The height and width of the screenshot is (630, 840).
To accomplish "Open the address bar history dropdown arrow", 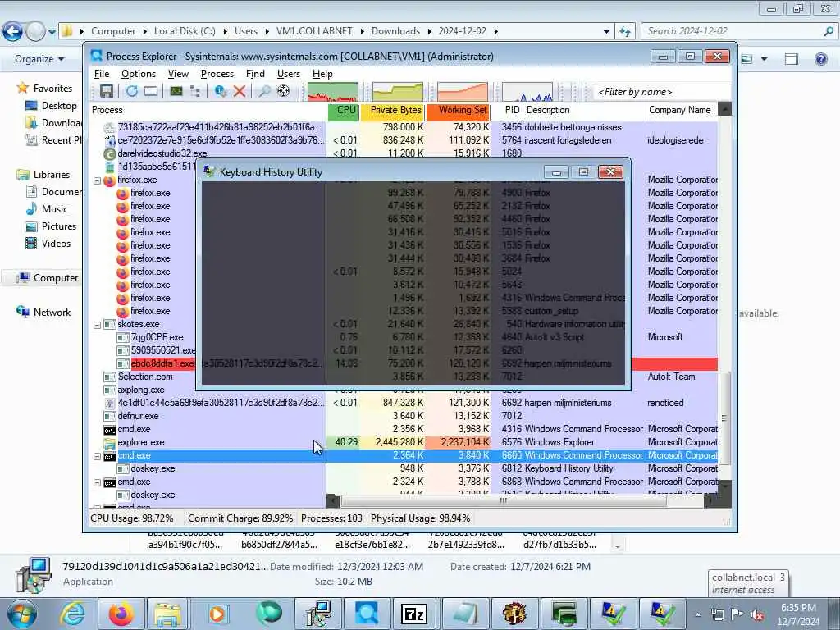I will pyautogui.click(x=606, y=32).
